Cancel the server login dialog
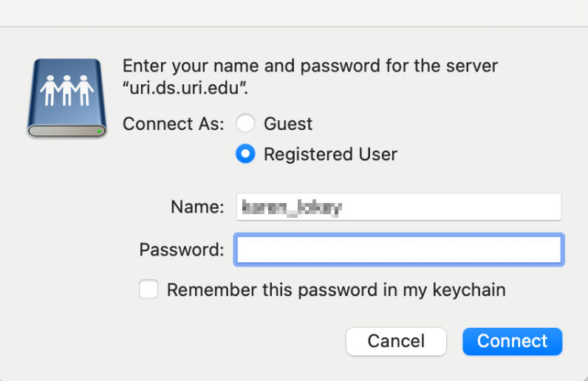This screenshot has height=381, width=588. click(x=396, y=341)
